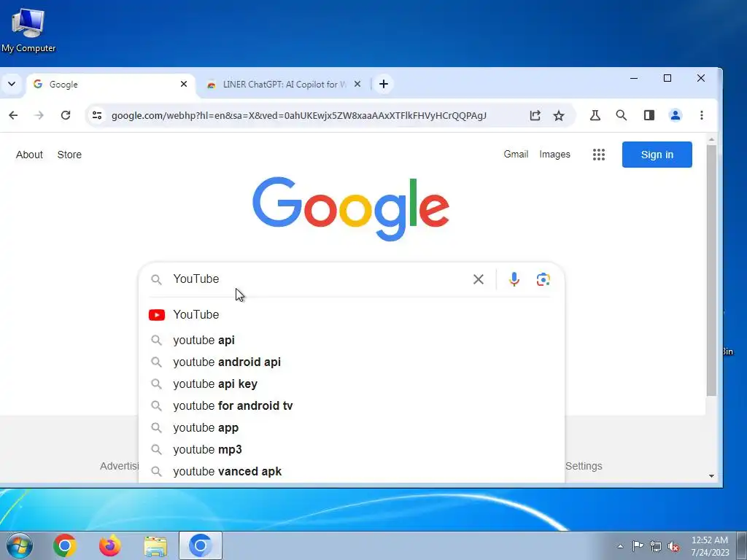View site information icon in address bar
This screenshot has height=560, width=747.
click(97, 115)
